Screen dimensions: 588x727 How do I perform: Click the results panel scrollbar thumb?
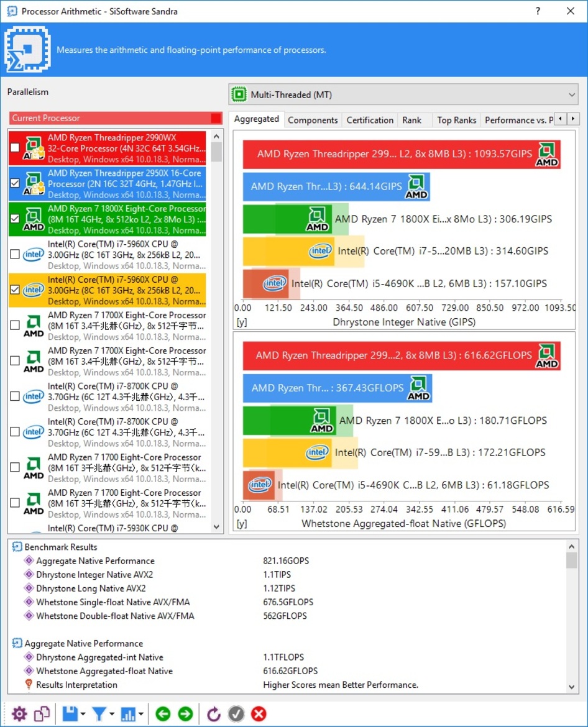coord(571,560)
